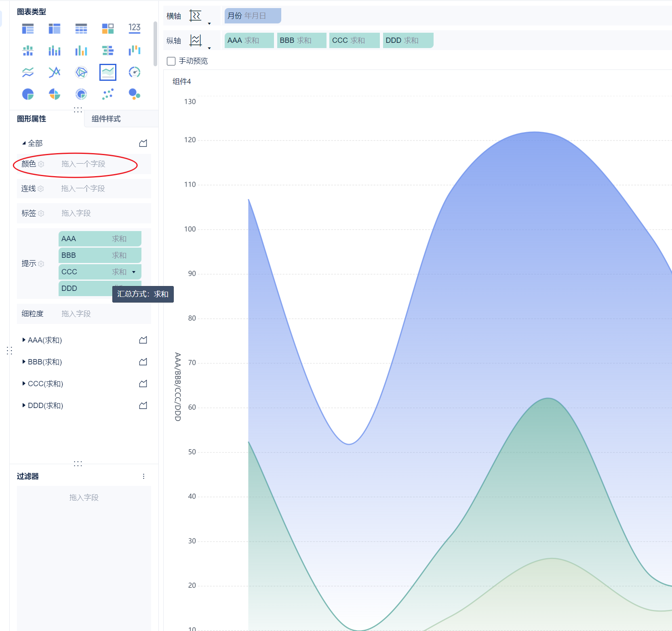
Task: Expand the AAA(求和) section
Action: point(24,340)
